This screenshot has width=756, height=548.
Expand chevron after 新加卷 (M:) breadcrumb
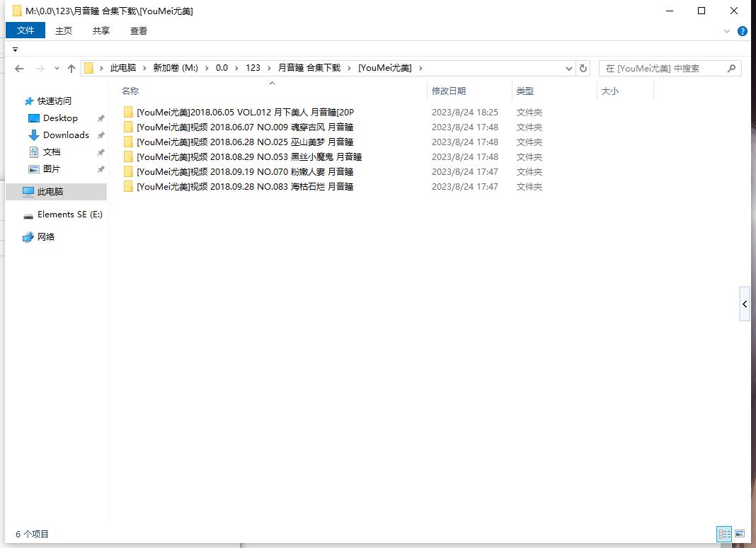point(207,68)
